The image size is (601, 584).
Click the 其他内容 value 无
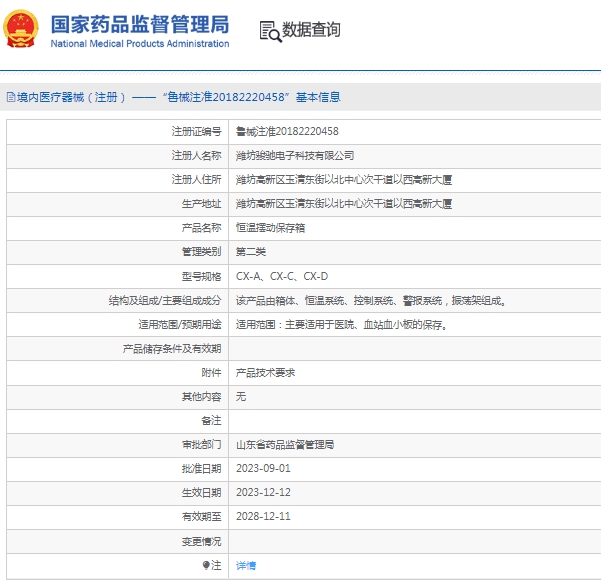pyautogui.click(x=241, y=397)
